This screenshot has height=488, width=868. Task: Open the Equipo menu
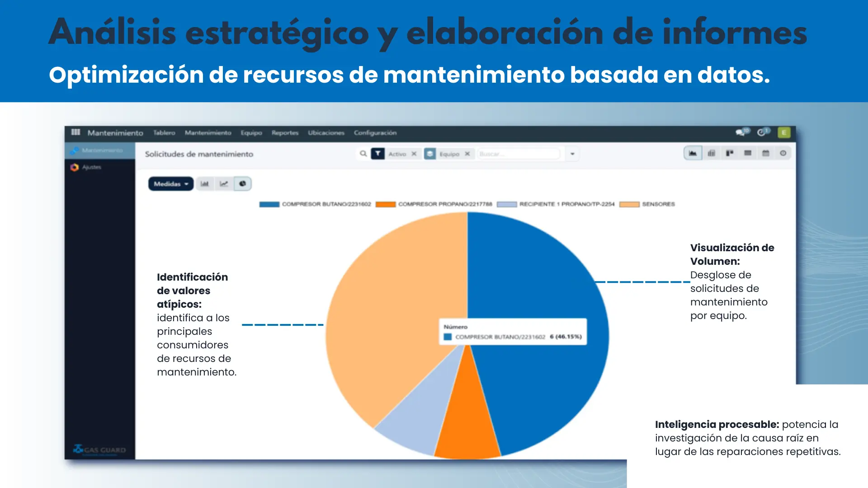click(x=251, y=133)
